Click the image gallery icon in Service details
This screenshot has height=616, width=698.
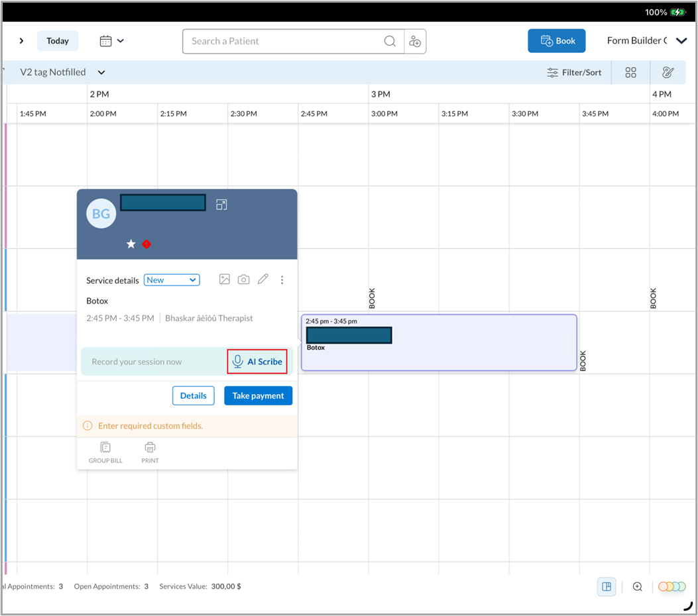(225, 280)
